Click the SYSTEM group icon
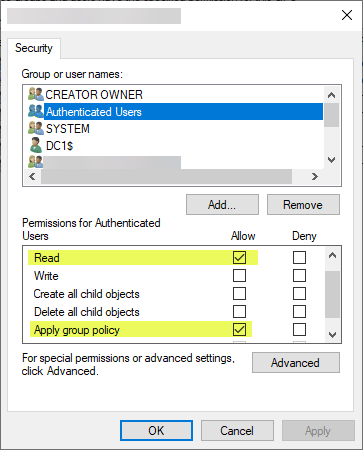This screenshot has height=450, width=363. (x=36, y=128)
